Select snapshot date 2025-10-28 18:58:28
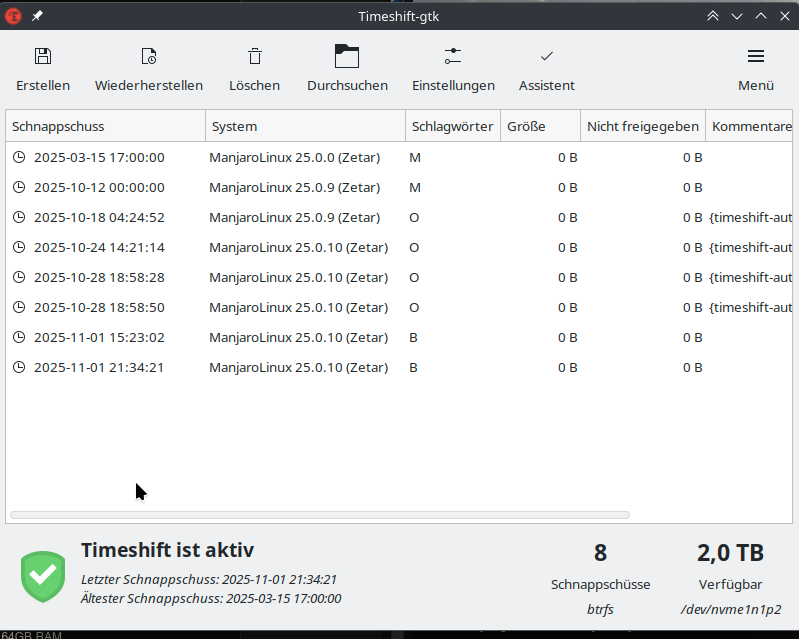Image resolution: width=799 pixels, height=639 pixels. click(x=99, y=278)
